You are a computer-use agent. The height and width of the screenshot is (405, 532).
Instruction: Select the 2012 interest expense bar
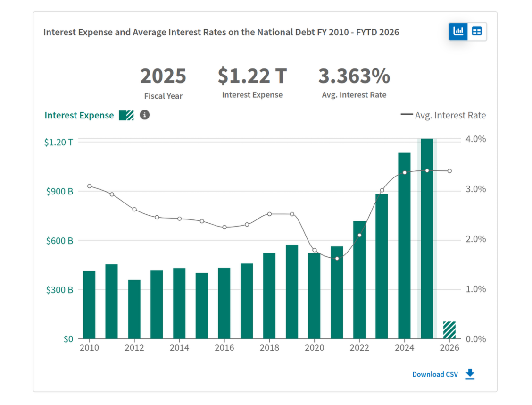134,309
